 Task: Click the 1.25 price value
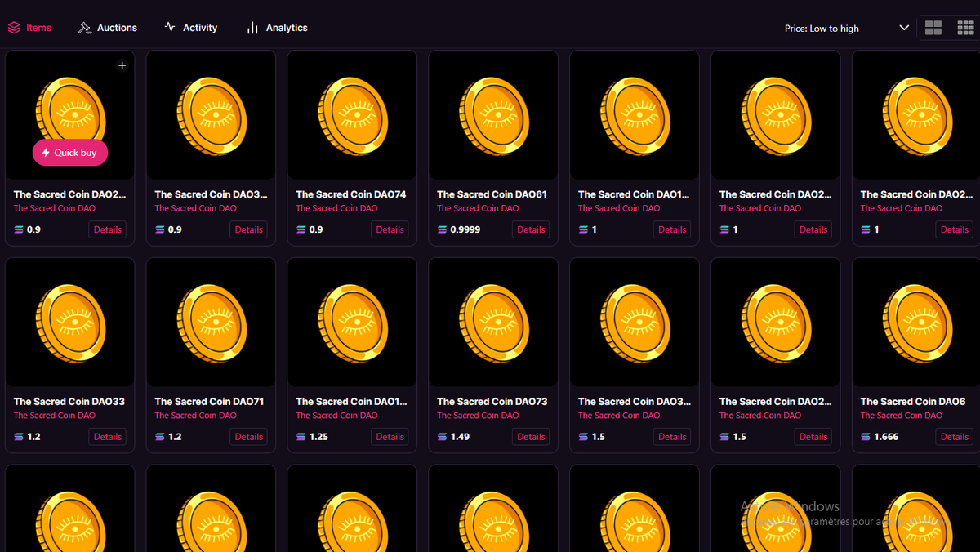point(318,437)
